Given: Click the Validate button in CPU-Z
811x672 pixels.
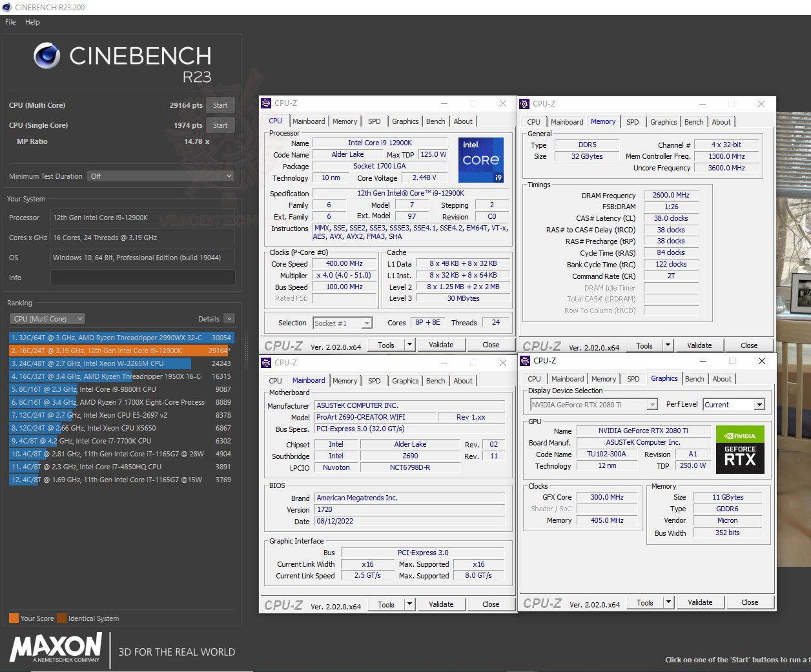Looking at the screenshot, I should tap(441, 344).
